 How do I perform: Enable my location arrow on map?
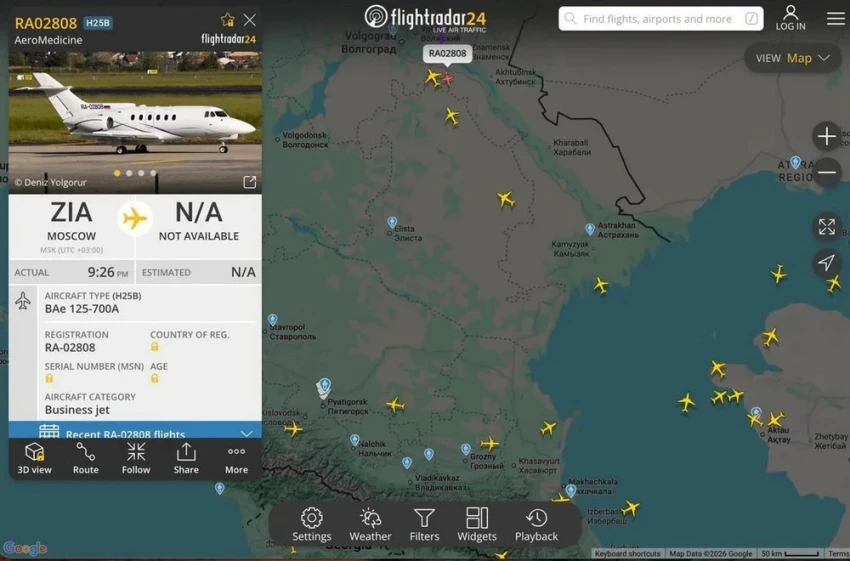tap(826, 263)
